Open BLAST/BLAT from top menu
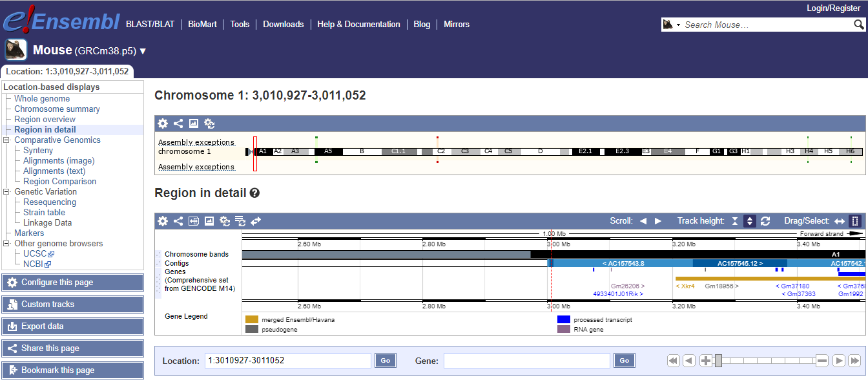This screenshot has height=384, width=868. [x=150, y=24]
